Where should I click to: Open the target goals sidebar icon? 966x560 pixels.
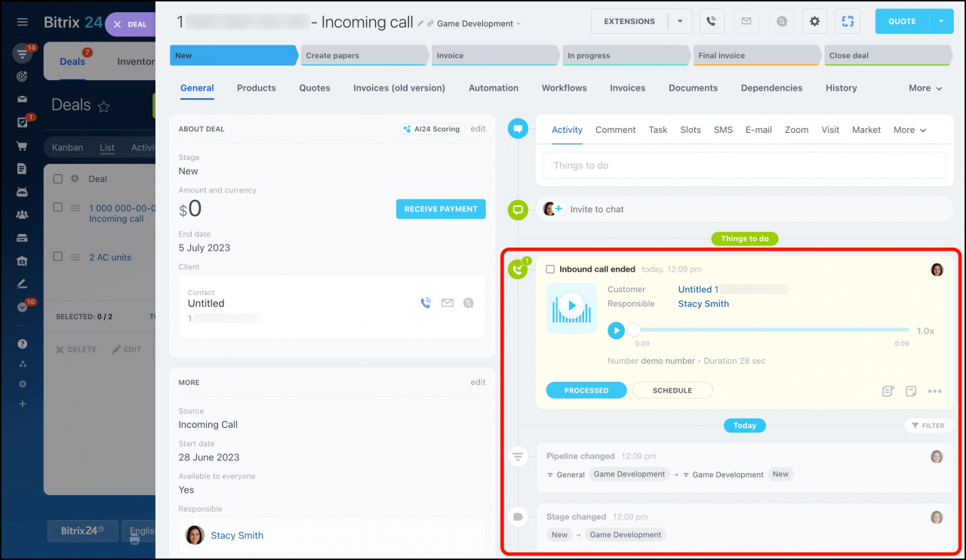[x=22, y=77]
